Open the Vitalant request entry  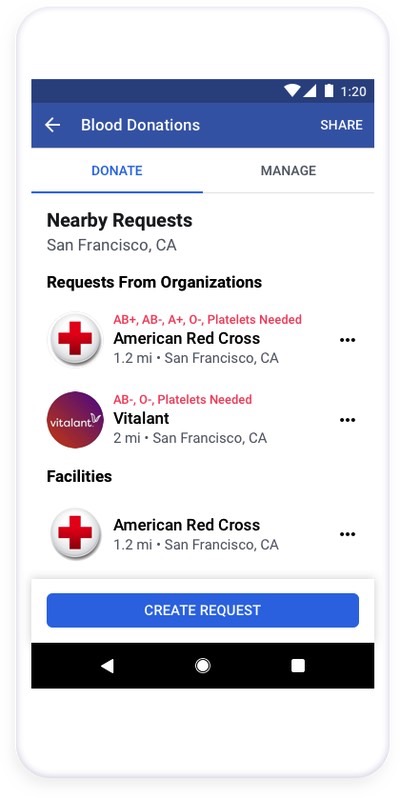[203, 420]
